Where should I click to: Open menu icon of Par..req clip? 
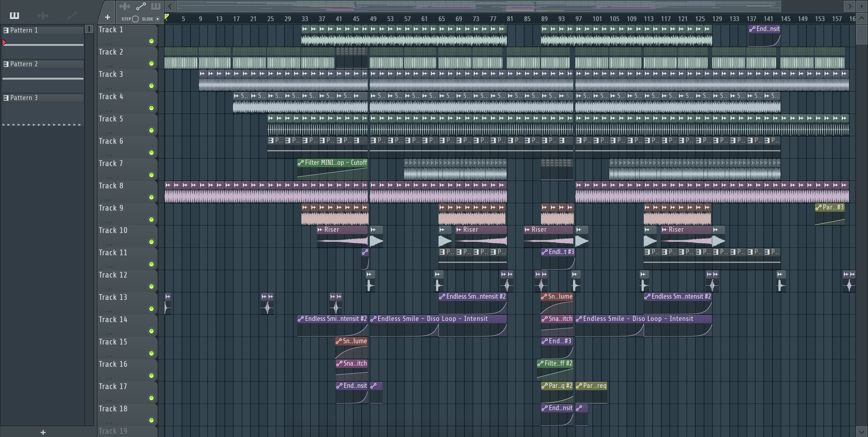point(579,386)
